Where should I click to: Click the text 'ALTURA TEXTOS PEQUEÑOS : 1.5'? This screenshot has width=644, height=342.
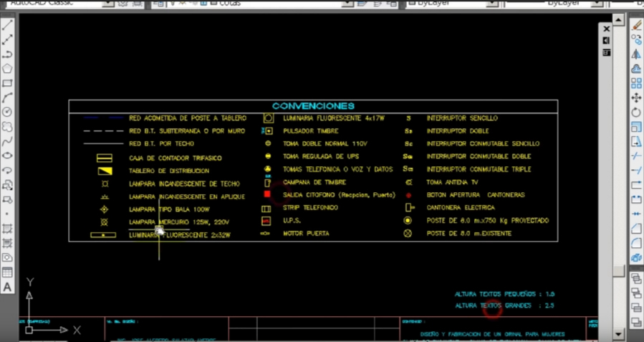(x=505, y=294)
